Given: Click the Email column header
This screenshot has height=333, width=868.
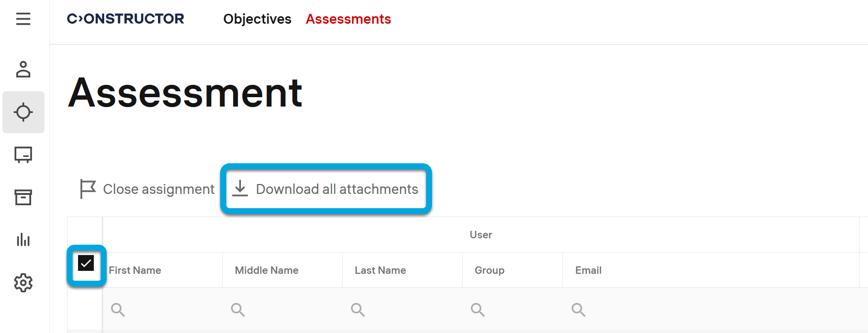Looking at the screenshot, I should pos(588,270).
